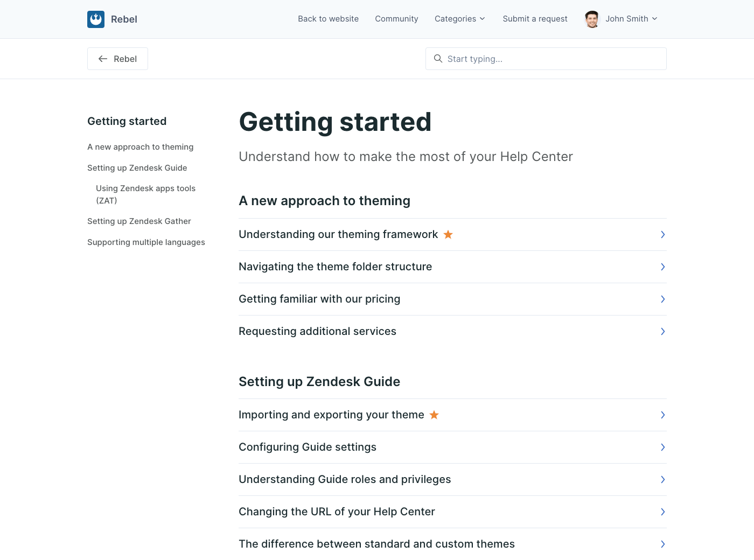Click chevron arrow beside Getting familiar with our pricing
Viewport: 754px width, 560px height.
pyautogui.click(x=662, y=299)
